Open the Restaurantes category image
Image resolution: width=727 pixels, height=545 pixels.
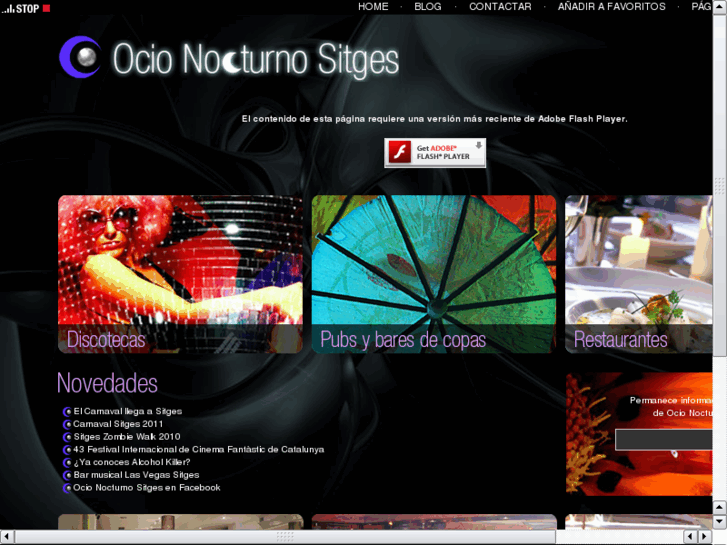pos(638,274)
